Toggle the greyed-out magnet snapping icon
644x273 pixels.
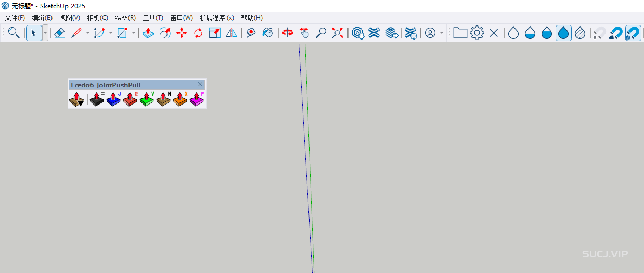pos(599,33)
